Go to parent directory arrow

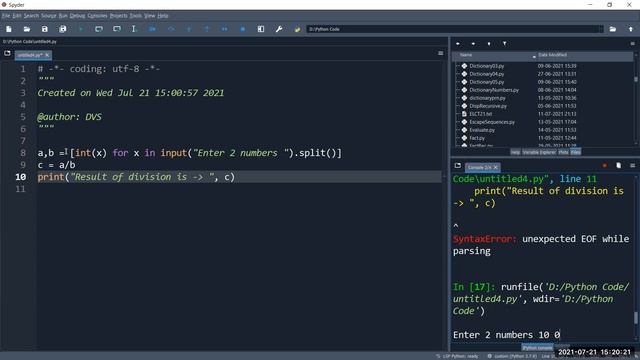pos(631,29)
